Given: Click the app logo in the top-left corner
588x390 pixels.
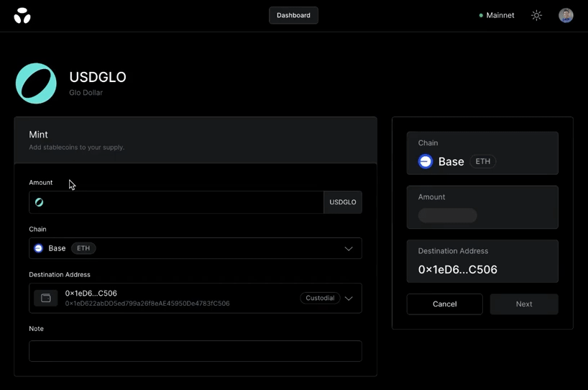Looking at the screenshot, I should [22, 15].
